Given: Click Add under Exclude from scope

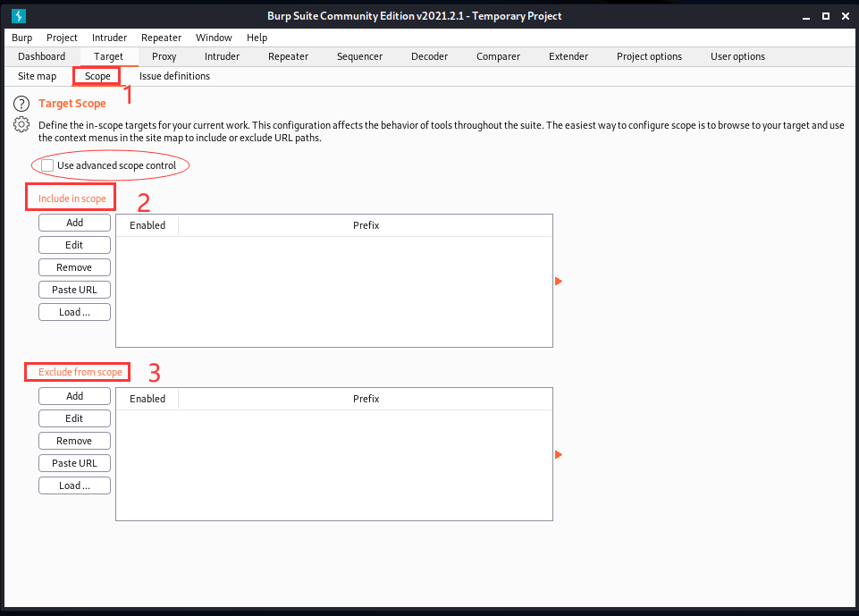Looking at the screenshot, I should (x=74, y=396).
